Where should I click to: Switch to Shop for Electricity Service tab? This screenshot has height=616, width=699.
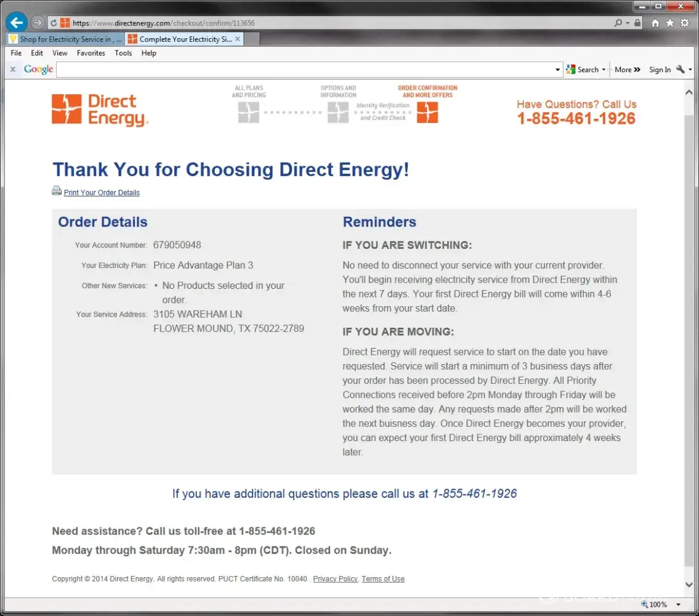point(65,39)
